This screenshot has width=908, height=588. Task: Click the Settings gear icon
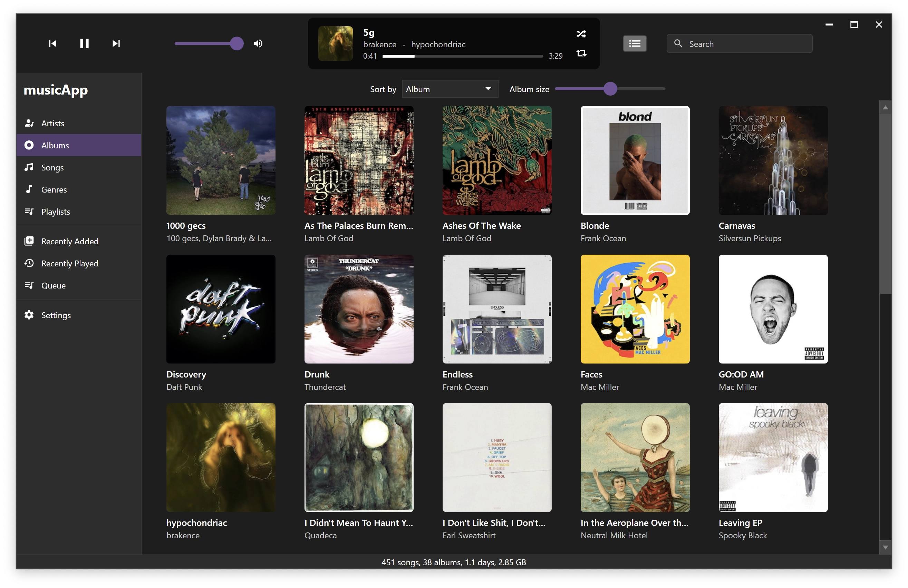pos(29,315)
